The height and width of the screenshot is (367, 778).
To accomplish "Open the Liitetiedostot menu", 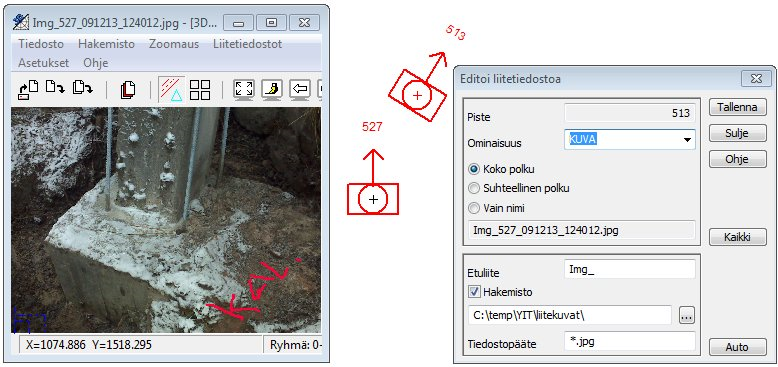I will click(248, 44).
